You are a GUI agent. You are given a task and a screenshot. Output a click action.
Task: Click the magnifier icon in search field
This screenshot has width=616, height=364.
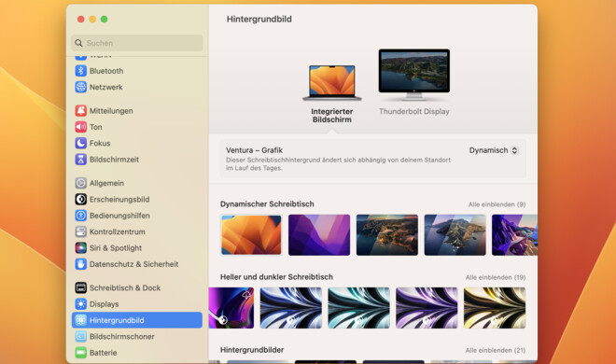(x=78, y=43)
